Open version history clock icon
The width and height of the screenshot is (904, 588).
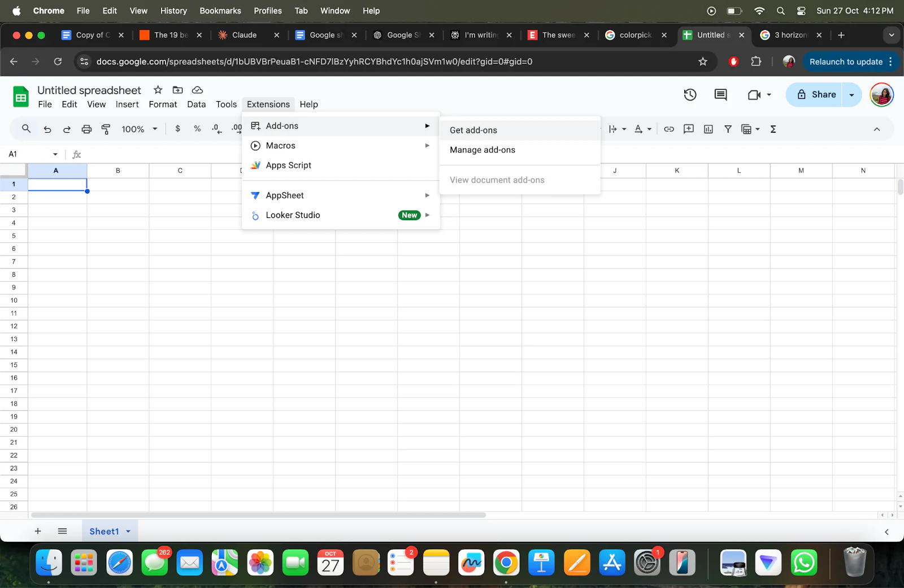point(690,95)
